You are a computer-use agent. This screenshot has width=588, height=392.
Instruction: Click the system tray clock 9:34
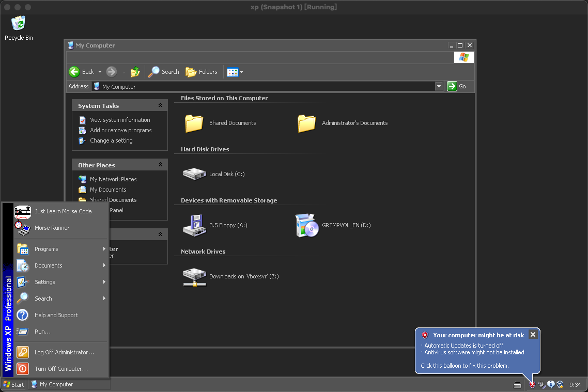(575, 384)
